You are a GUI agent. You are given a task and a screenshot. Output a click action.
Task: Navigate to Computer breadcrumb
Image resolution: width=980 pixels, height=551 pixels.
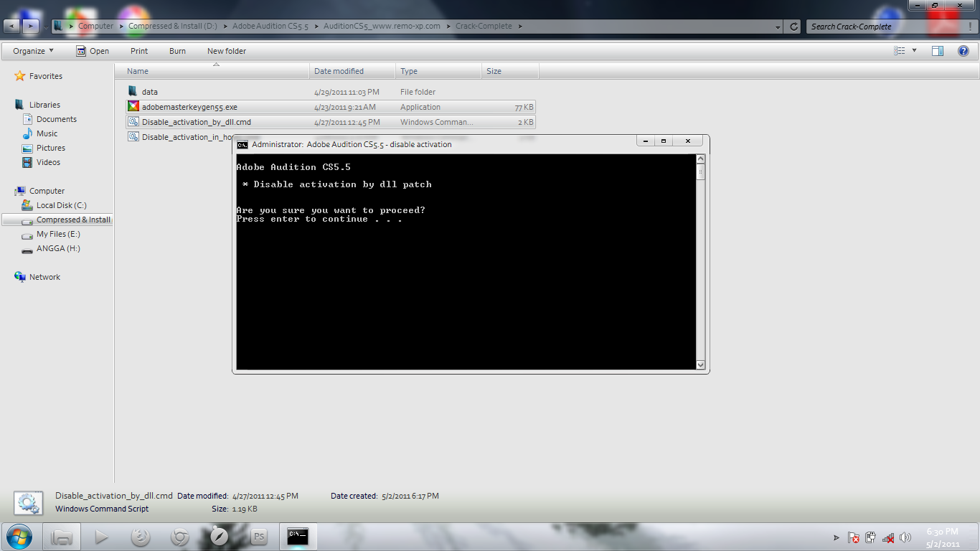tap(96, 27)
